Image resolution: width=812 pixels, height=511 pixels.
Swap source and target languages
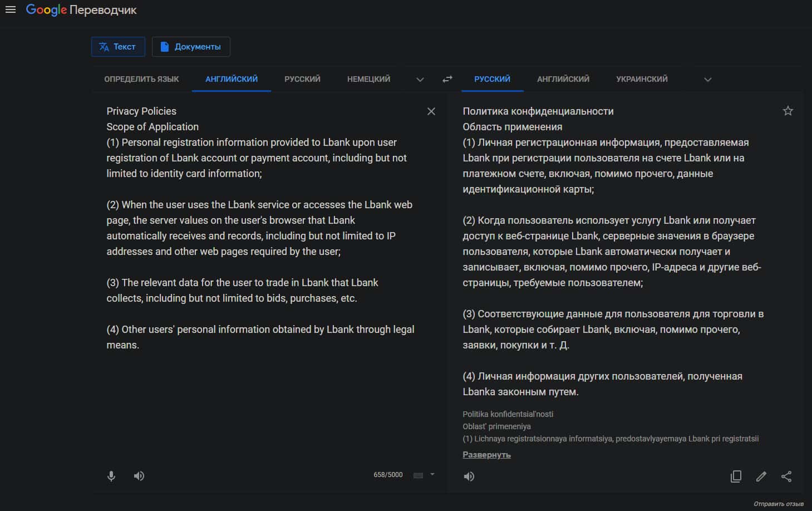447,79
